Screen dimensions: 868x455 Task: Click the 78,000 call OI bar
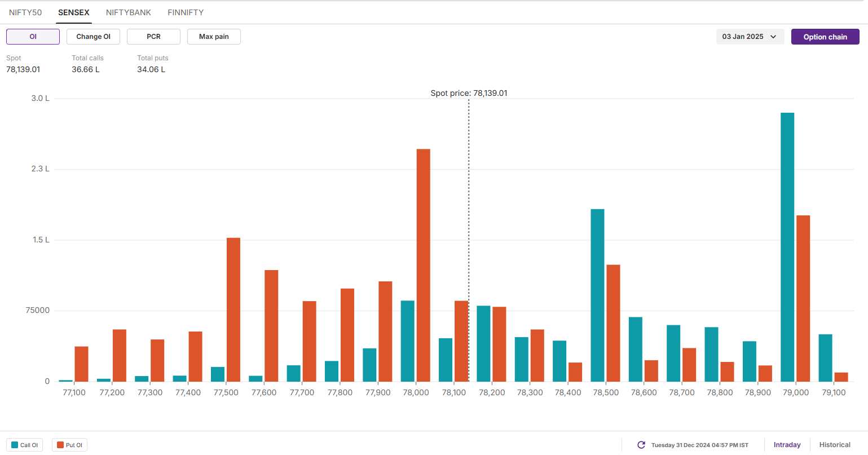(408, 342)
